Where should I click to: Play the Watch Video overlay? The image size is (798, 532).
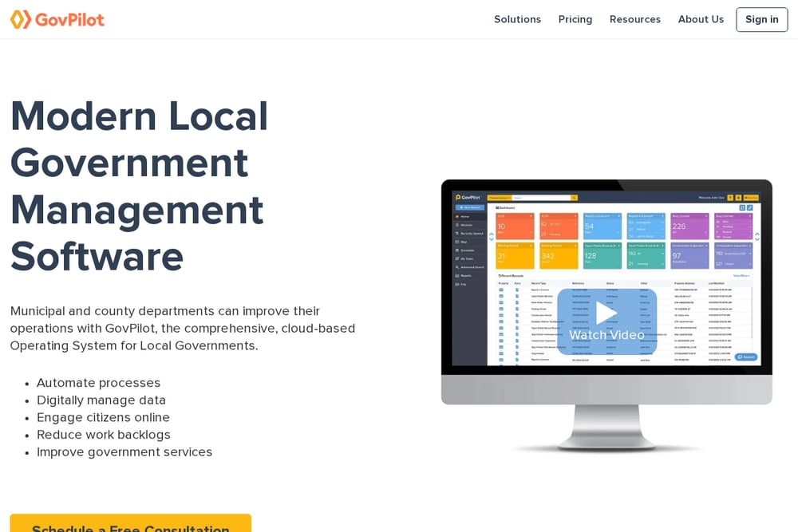coord(606,321)
